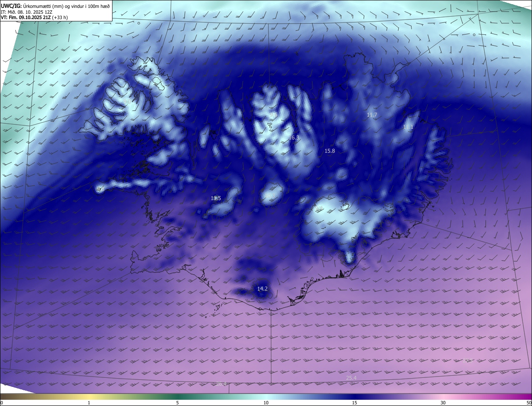Click the 15.8 value label

click(330, 151)
